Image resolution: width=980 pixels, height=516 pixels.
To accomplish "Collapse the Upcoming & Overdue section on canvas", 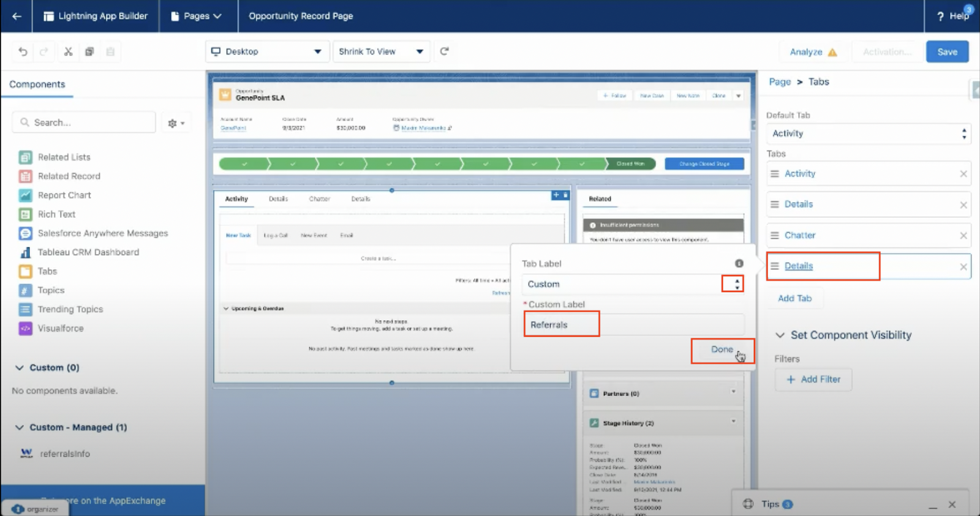I will 226,308.
